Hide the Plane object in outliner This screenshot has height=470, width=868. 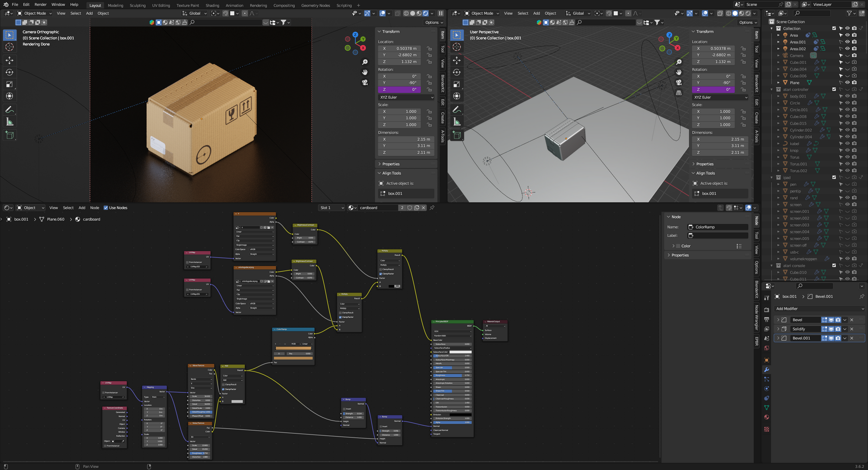point(847,82)
